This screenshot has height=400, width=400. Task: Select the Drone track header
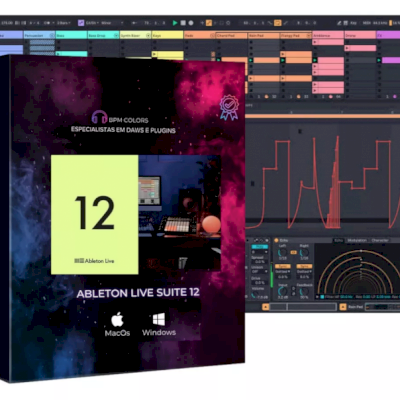pyautogui.click(x=360, y=35)
